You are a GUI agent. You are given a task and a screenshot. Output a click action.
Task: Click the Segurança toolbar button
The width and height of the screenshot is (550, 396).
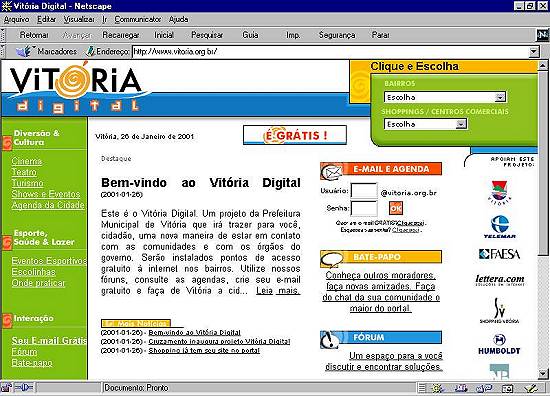tap(337, 35)
